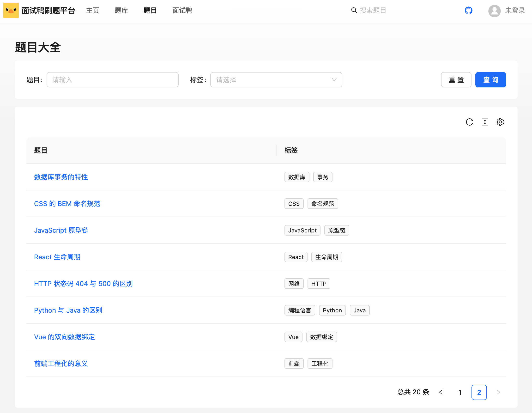Open the 面试鸭 nav item
The width and height of the screenshot is (532, 413).
[x=182, y=11]
